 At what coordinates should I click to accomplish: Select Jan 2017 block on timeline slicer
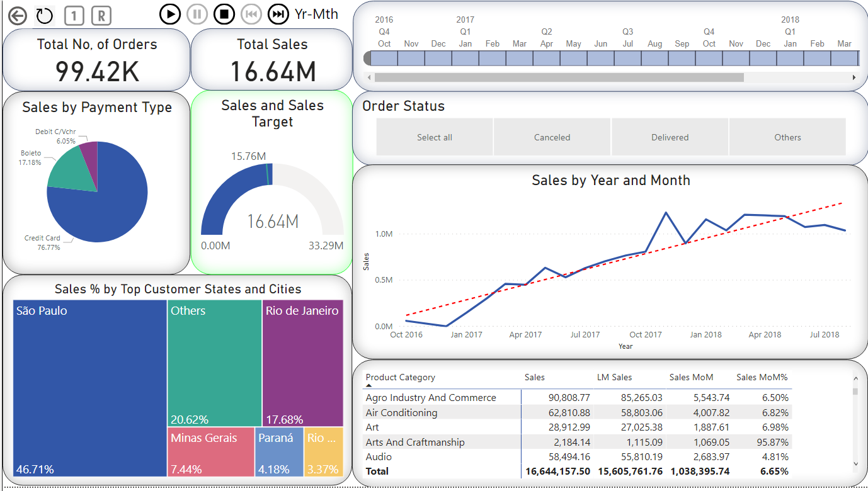tap(465, 59)
